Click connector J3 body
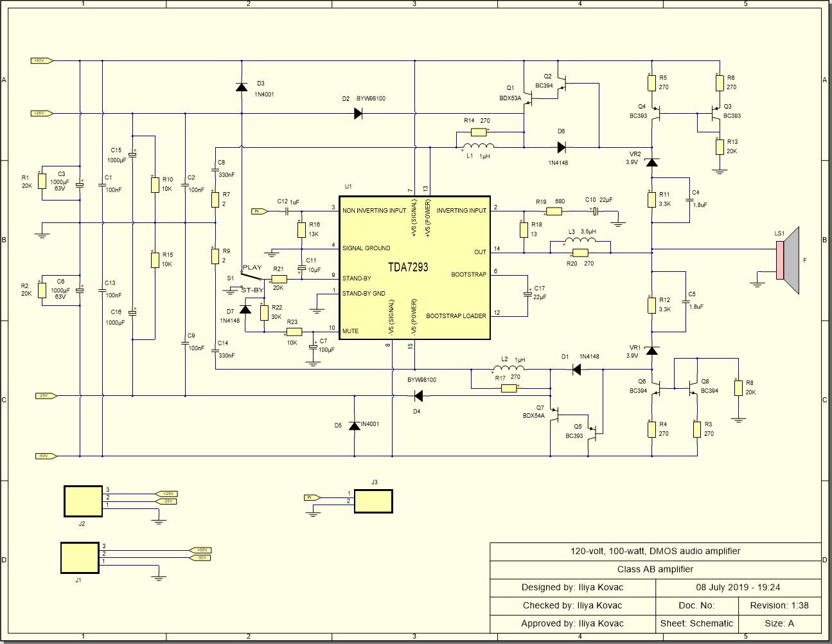 click(373, 501)
